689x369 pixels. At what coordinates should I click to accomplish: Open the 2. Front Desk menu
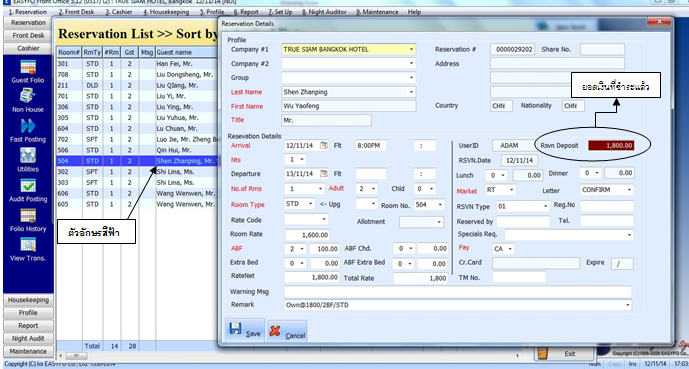tap(76, 12)
